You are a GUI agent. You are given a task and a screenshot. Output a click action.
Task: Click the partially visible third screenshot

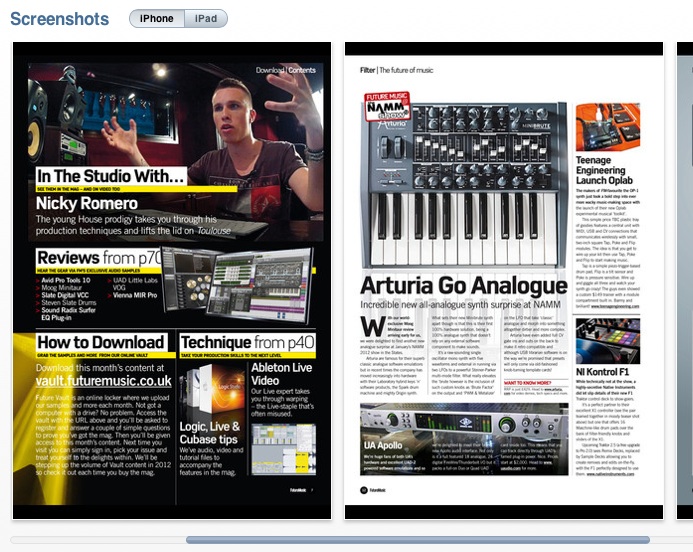click(685, 280)
